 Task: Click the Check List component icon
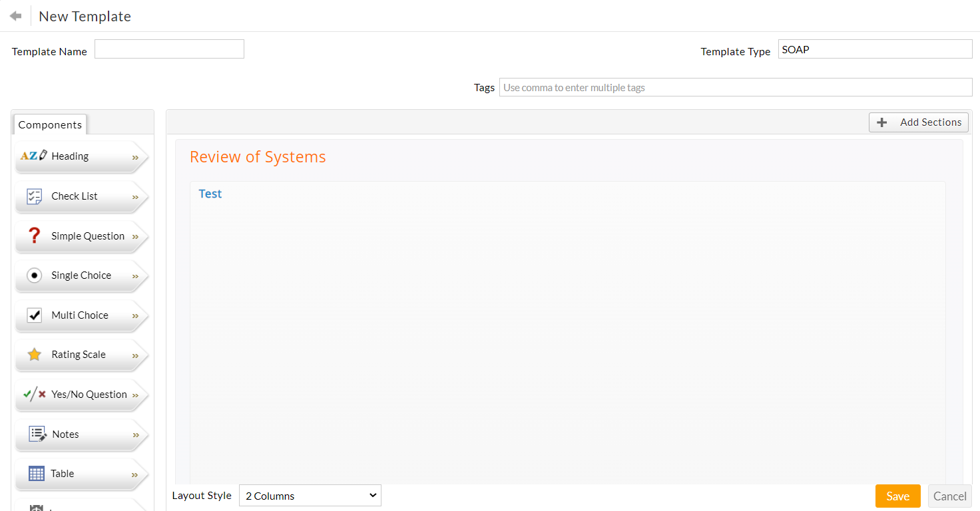tap(34, 196)
